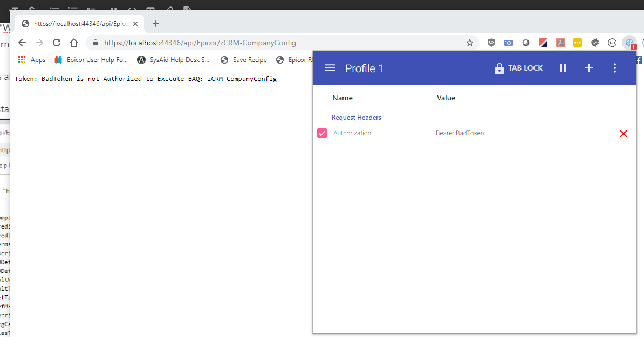Click the site lock icon in address bar
This screenshot has height=337, width=644.
click(95, 43)
